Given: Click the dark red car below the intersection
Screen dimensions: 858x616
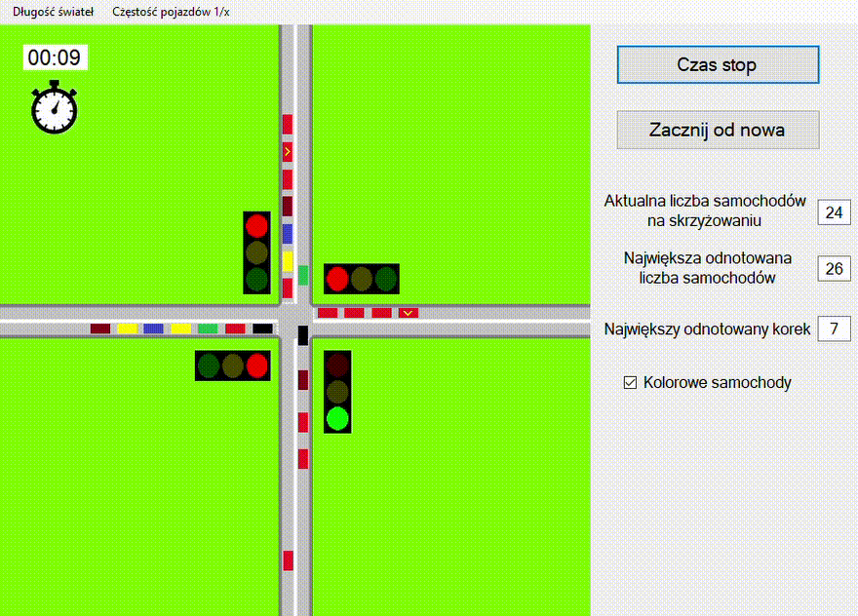Looking at the screenshot, I should point(303,380).
